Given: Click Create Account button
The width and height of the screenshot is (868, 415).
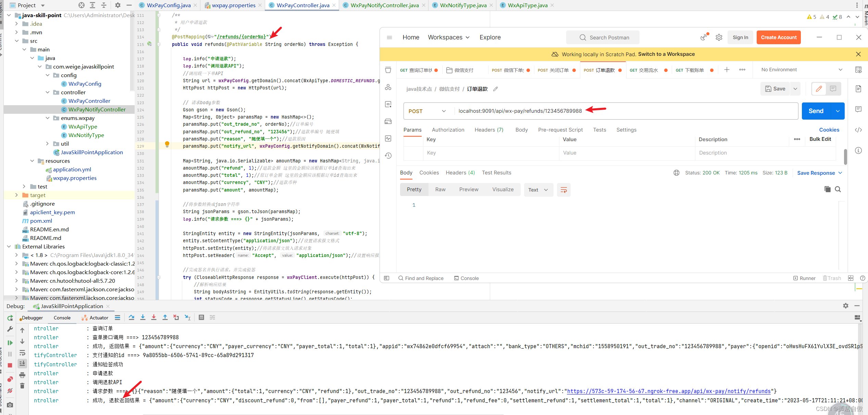Looking at the screenshot, I should pos(779,37).
